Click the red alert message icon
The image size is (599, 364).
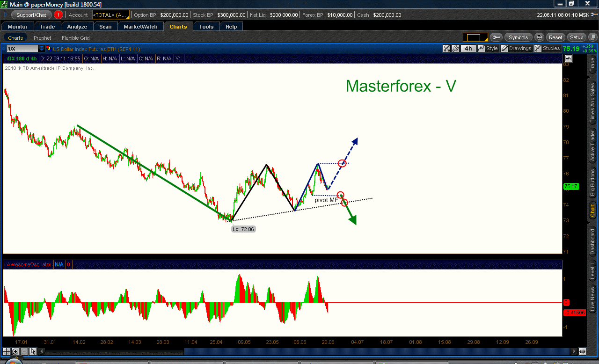[x=58, y=15]
